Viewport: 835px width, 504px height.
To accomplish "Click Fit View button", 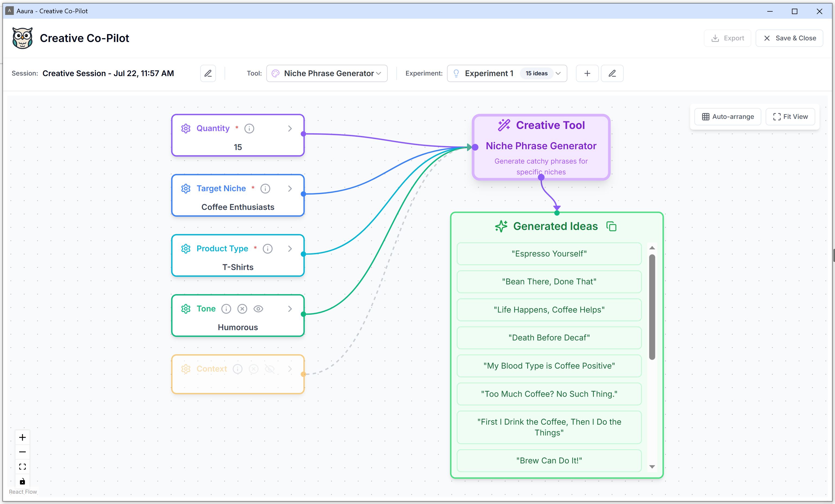I will coord(790,117).
